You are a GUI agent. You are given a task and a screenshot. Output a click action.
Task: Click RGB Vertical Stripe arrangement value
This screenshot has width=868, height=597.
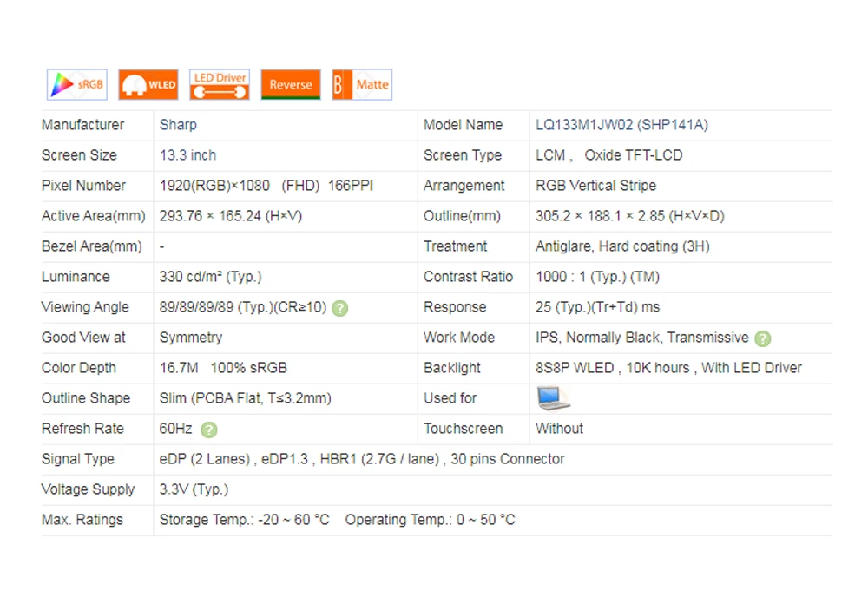click(595, 186)
